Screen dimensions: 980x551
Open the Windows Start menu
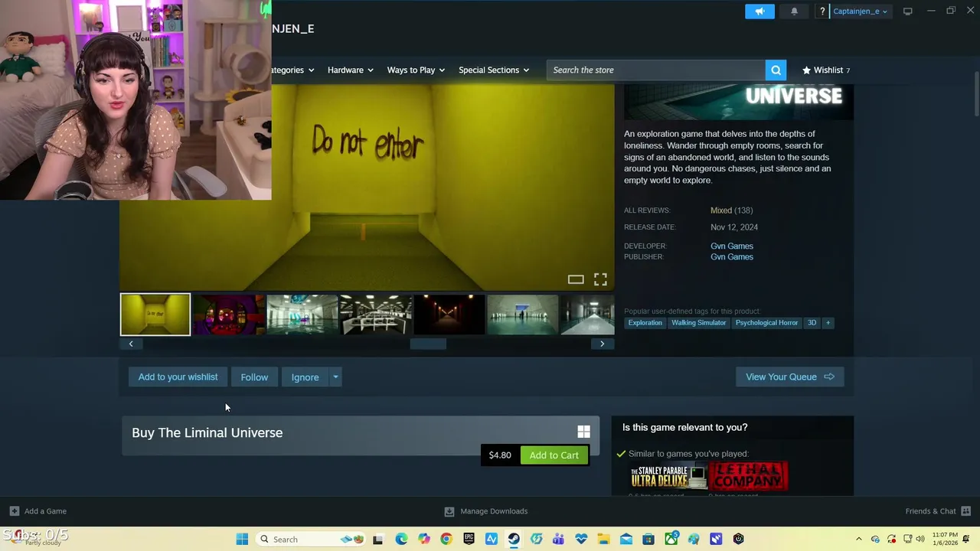tap(242, 540)
